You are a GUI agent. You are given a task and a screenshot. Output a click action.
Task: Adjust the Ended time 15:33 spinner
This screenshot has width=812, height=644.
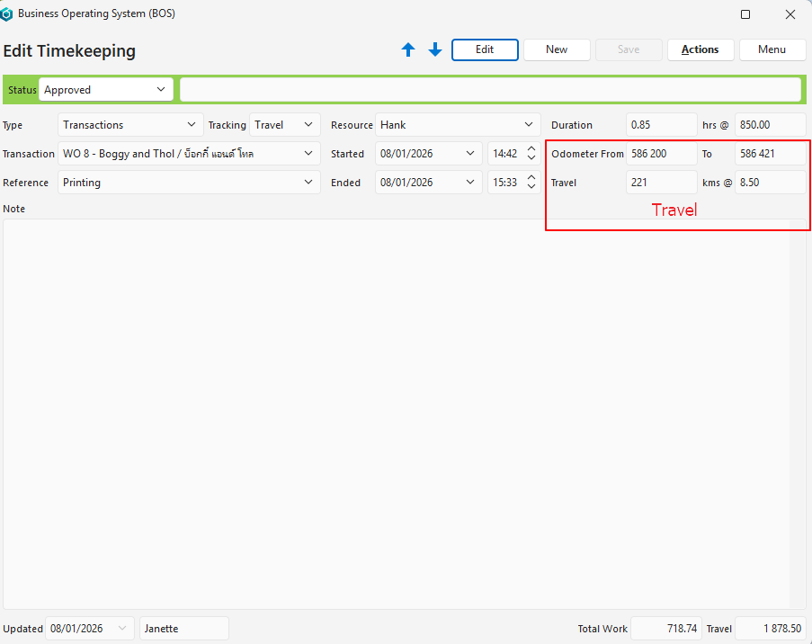click(x=531, y=183)
